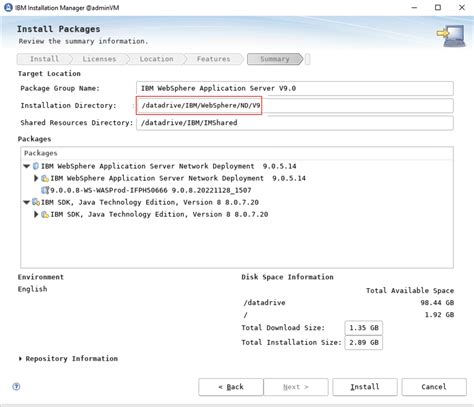Collapse the top-level IBM SDK Java Technology Edition node
Viewport: 474px width, 407px height.
27,202
